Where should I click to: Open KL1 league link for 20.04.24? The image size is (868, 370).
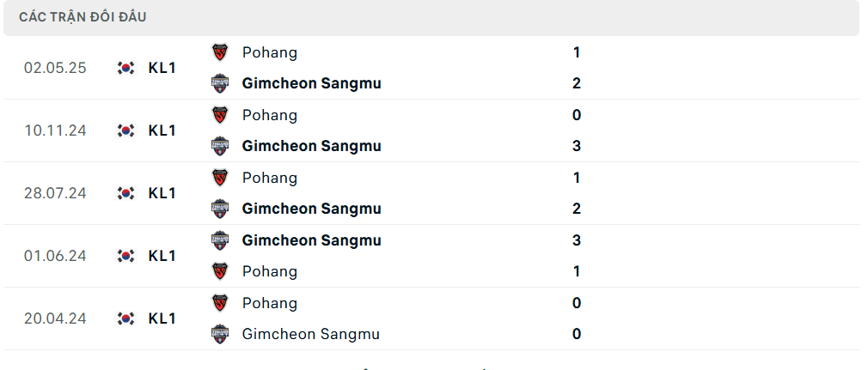click(162, 318)
